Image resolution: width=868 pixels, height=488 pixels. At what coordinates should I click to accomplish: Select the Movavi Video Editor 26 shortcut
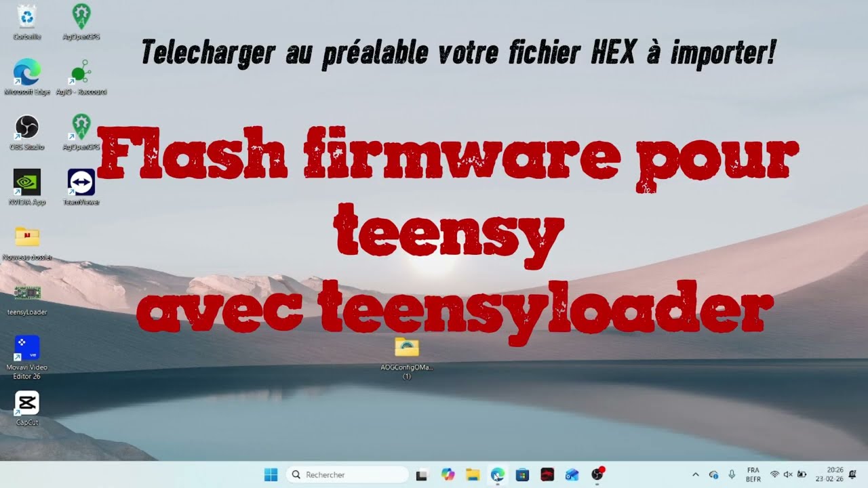pos(27,357)
